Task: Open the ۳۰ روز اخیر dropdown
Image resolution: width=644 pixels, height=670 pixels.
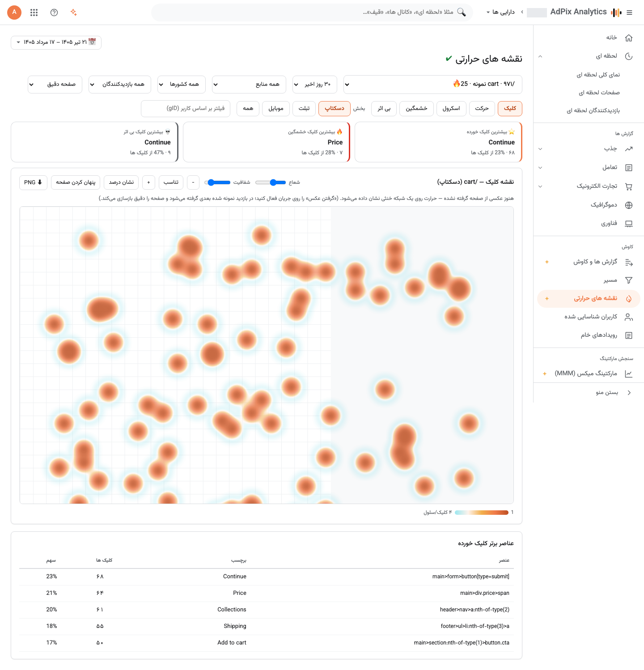Action: coord(315,85)
